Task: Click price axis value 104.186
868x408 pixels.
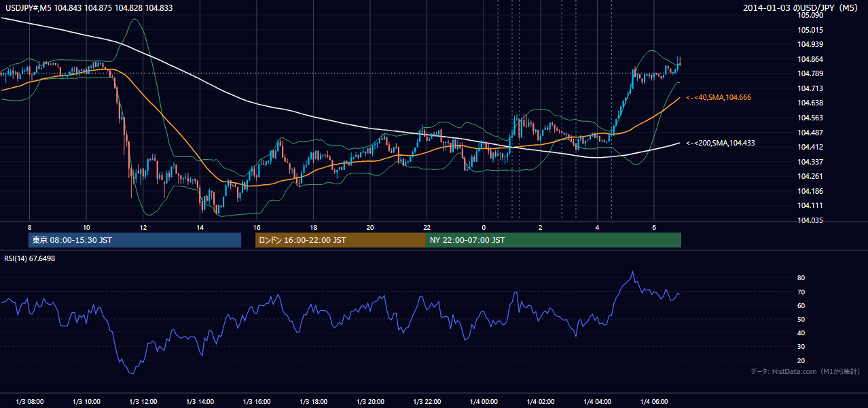Action: 811,191
